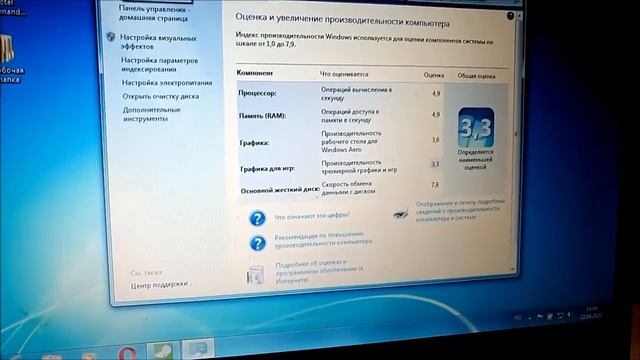The width and height of the screenshot is (640, 360).
Task: Open 'Подробнее об оценках и программном обеспечении' link
Action: (319, 272)
